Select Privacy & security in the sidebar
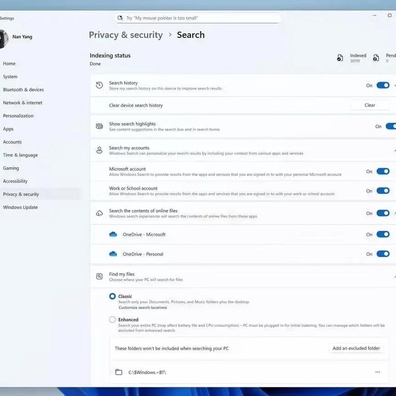 21,194
